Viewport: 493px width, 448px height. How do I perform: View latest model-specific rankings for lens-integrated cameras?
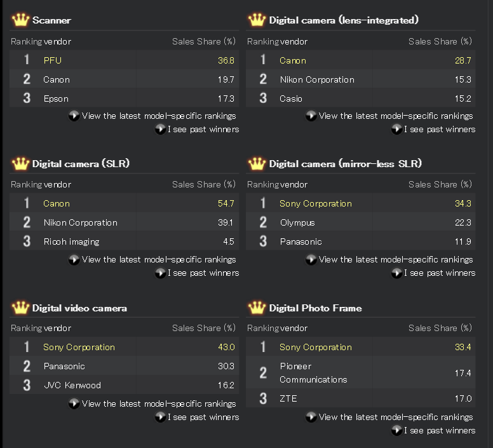coord(396,116)
